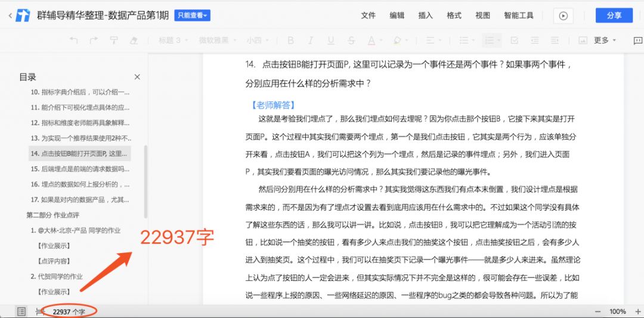Click the clear formatting eraser icon
This screenshot has height=318, width=644.
(x=134, y=40)
